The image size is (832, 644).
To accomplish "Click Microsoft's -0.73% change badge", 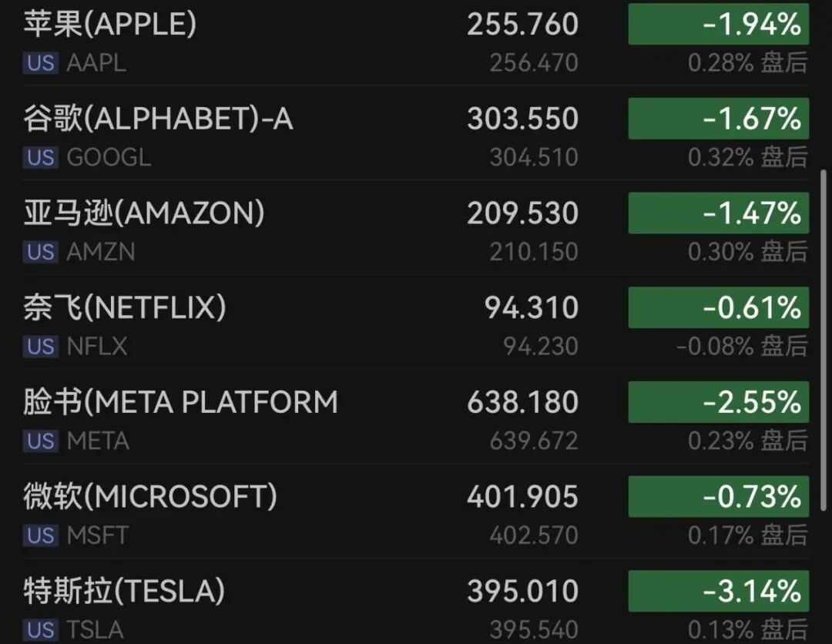I will click(718, 497).
